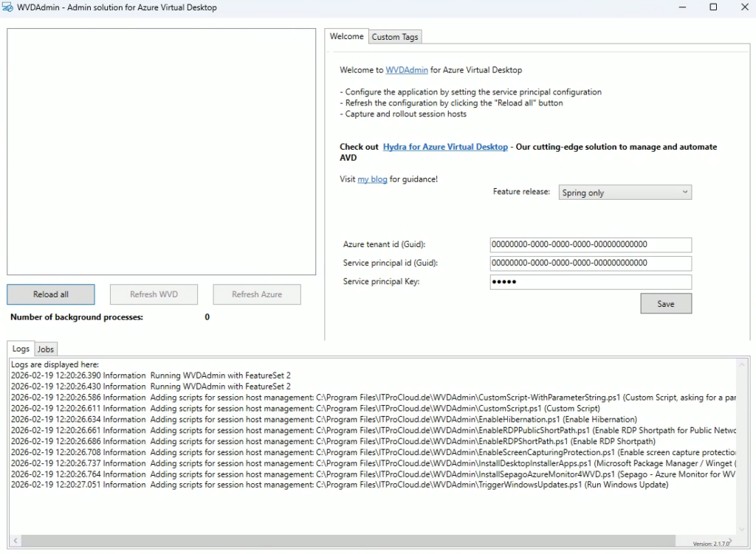
Task: Maximize the WVDAdmin window
Action: 713,7
